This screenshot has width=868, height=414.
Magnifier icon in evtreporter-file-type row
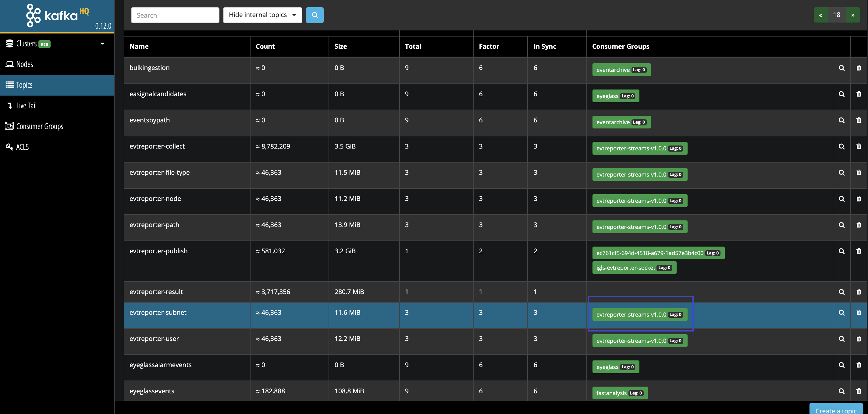841,173
